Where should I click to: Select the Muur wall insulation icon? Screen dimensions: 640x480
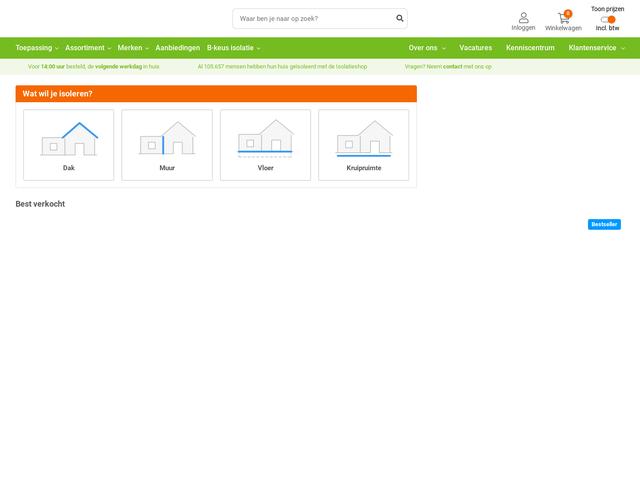pos(167,140)
